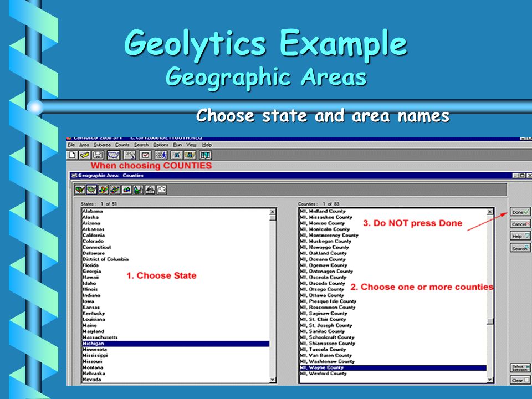Select MI, Presque Isle County row
532x399 pixels.
click(x=393, y=301)
